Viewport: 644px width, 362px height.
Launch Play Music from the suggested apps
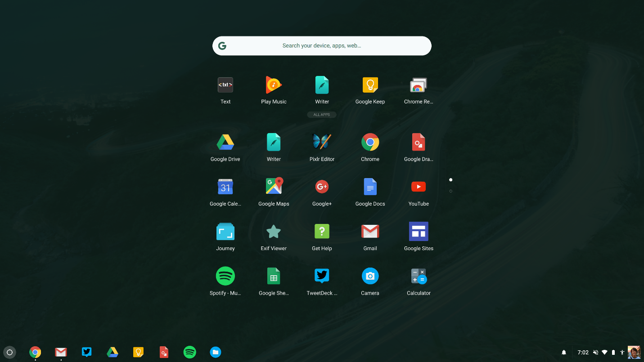coord(274,85)
